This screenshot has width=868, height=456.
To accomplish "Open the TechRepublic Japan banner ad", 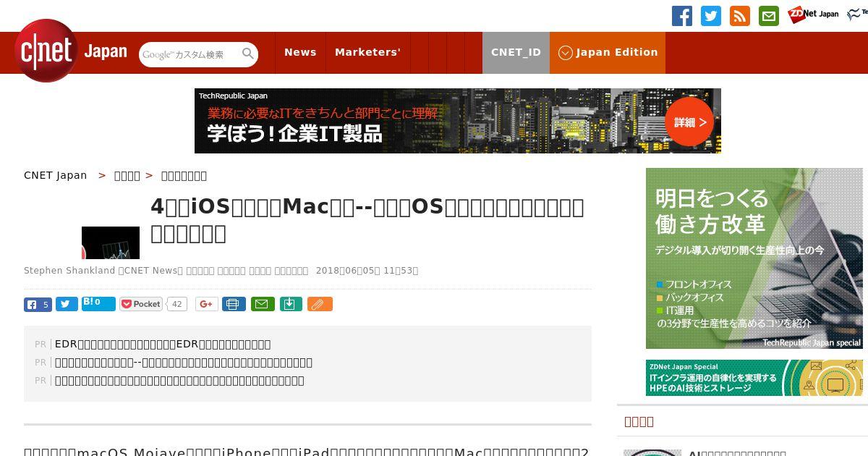I will tap(458, 121).
